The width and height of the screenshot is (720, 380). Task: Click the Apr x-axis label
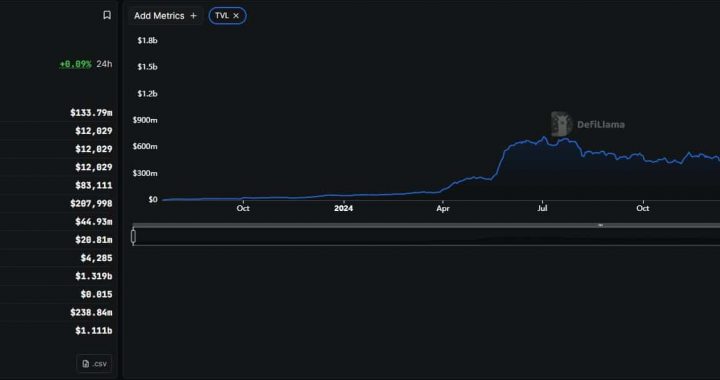coord(443,208)
